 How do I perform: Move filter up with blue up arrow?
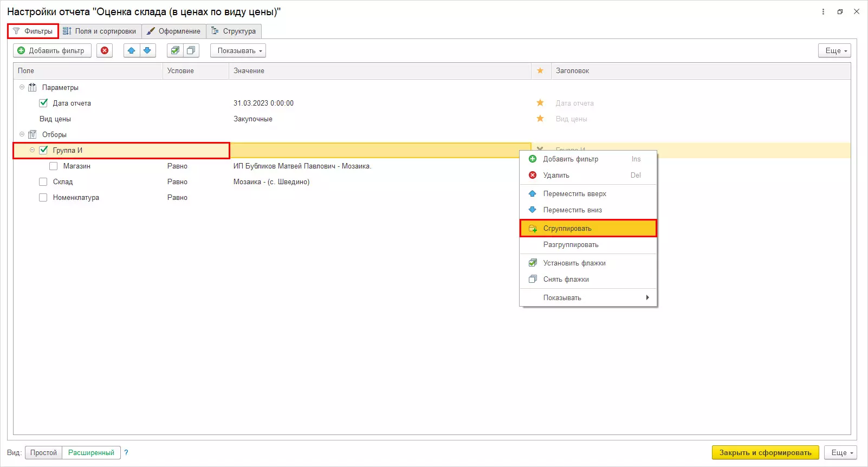tap(131, 50)
